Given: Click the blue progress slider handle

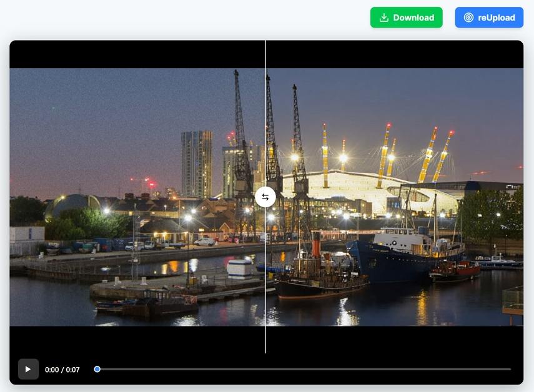Looking at the screenshot, I should click(97, 369).
